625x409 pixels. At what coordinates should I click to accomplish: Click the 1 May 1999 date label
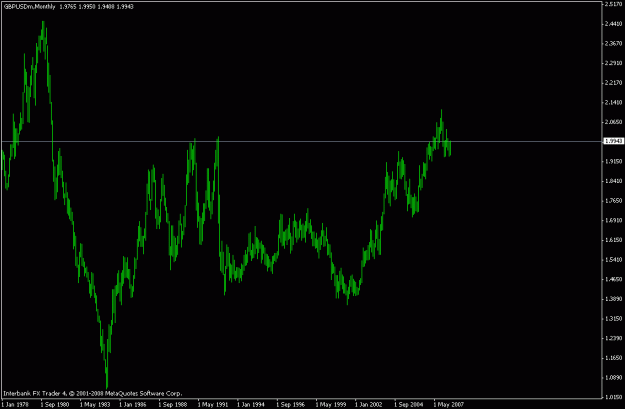click(331, 405)
